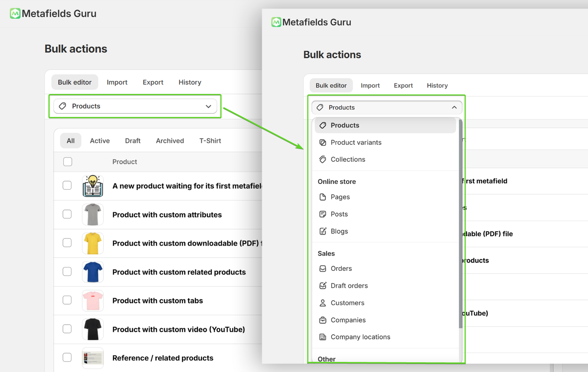Click the Posts icon in Online store

322,214
